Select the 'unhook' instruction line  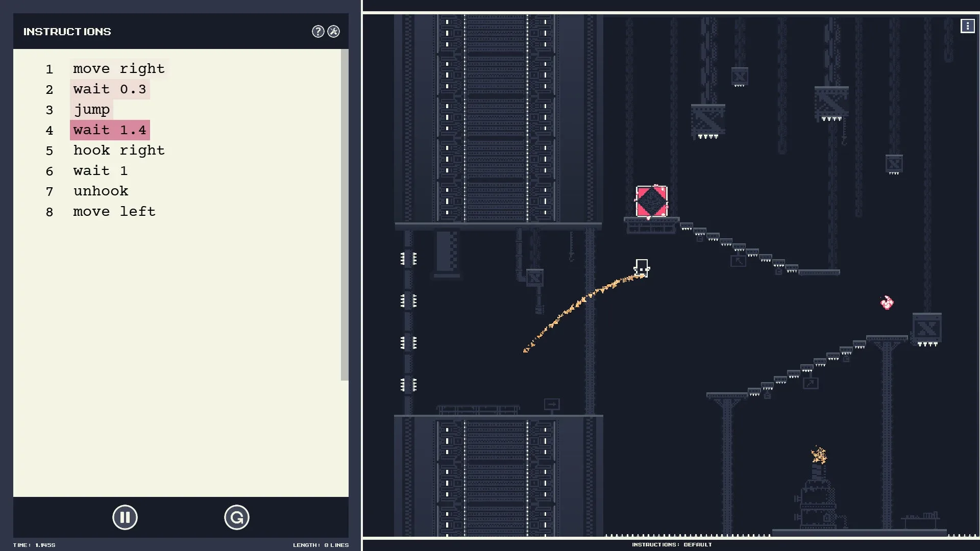point(101,191)
